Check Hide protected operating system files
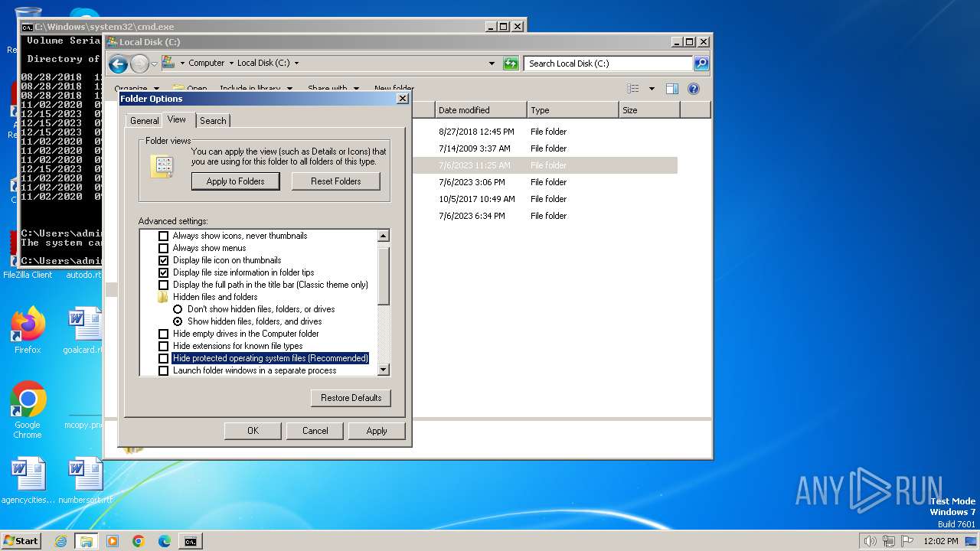This screenshot has height=551, width=980. [163, 358]
